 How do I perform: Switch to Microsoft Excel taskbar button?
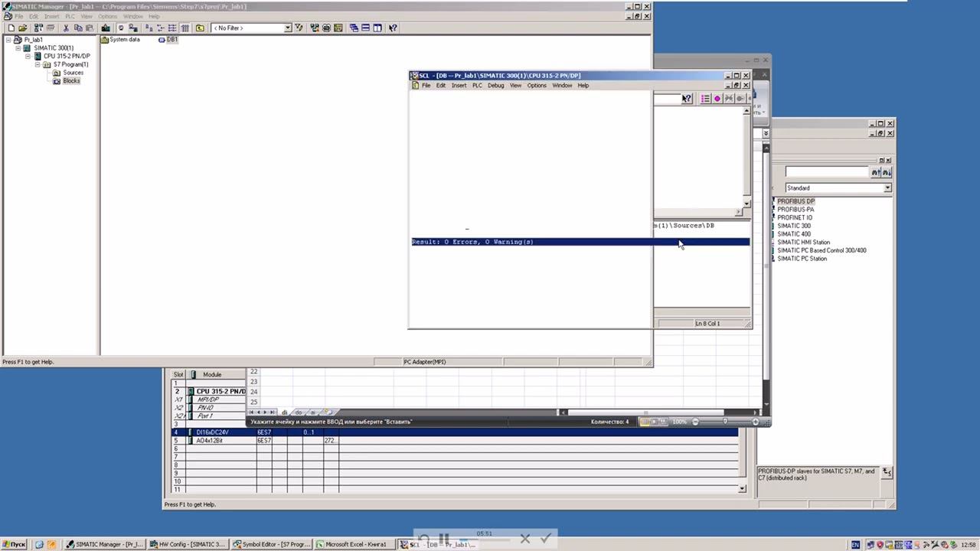tap(354, 544)
